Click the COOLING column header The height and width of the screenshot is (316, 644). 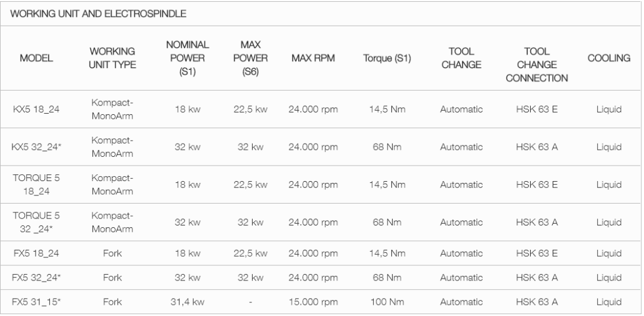609,58
